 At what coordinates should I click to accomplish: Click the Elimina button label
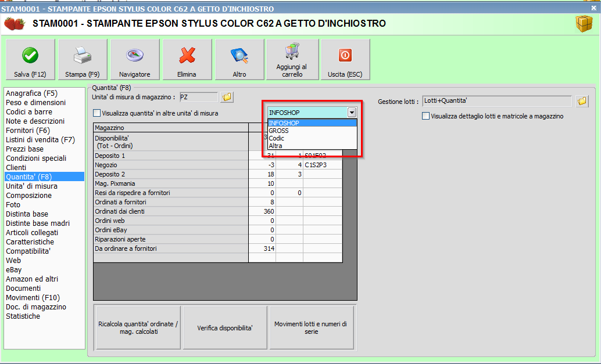tap(187, 74)
